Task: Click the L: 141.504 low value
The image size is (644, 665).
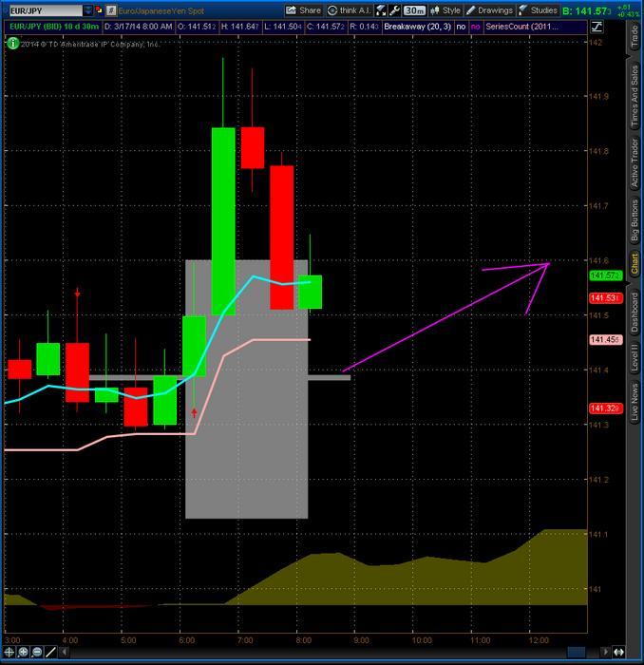Action: point(282,27)
